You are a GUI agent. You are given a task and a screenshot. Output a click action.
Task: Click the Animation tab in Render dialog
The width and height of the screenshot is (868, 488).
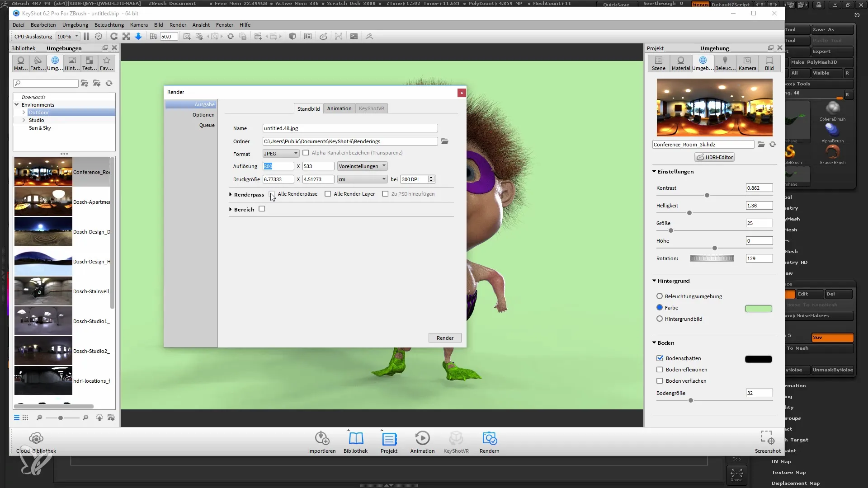(x=340, y=108)
